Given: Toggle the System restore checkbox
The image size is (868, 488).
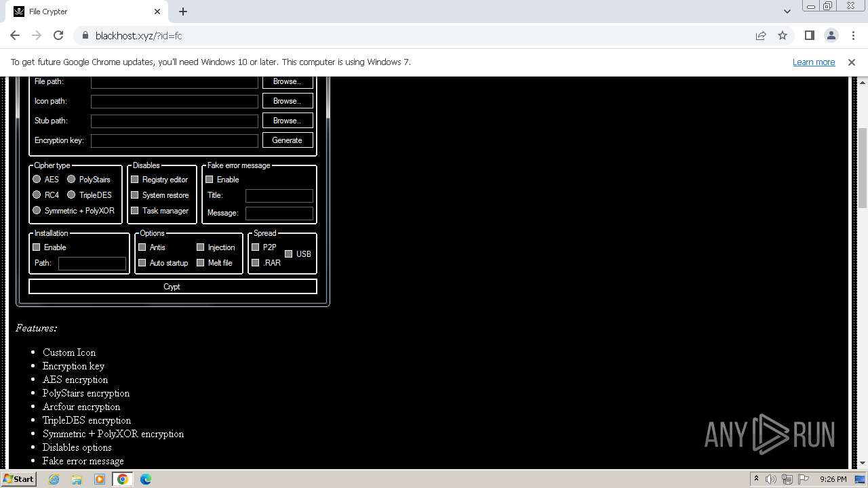Looking at the screenshot, I should [134, 195].
